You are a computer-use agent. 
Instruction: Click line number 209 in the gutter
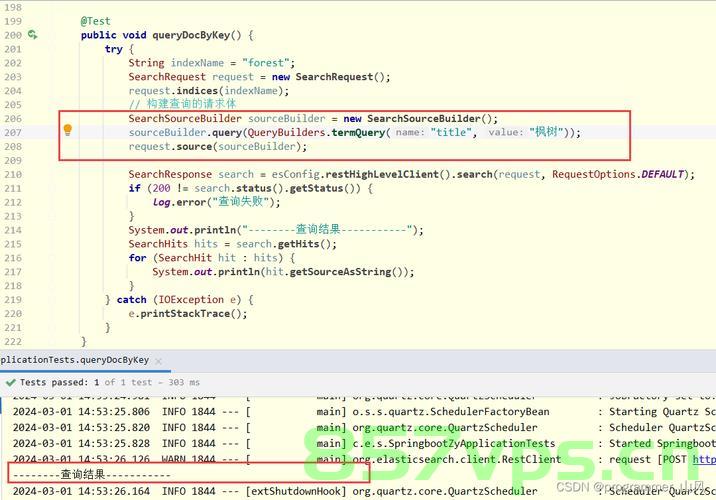[x=13, y=160]
